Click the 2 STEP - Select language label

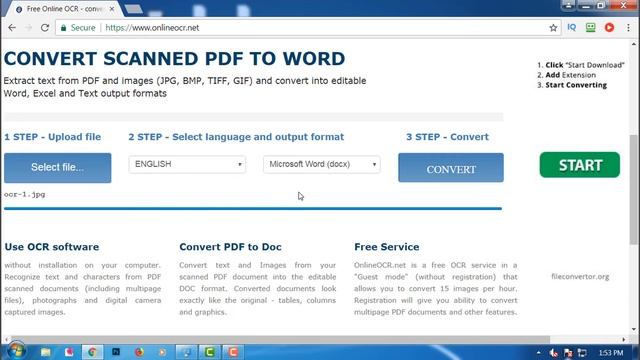(x=236, y=137)
